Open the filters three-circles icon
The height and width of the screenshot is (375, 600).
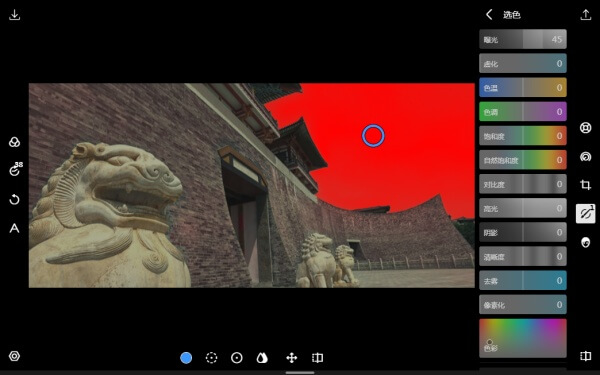coord(15,142)
